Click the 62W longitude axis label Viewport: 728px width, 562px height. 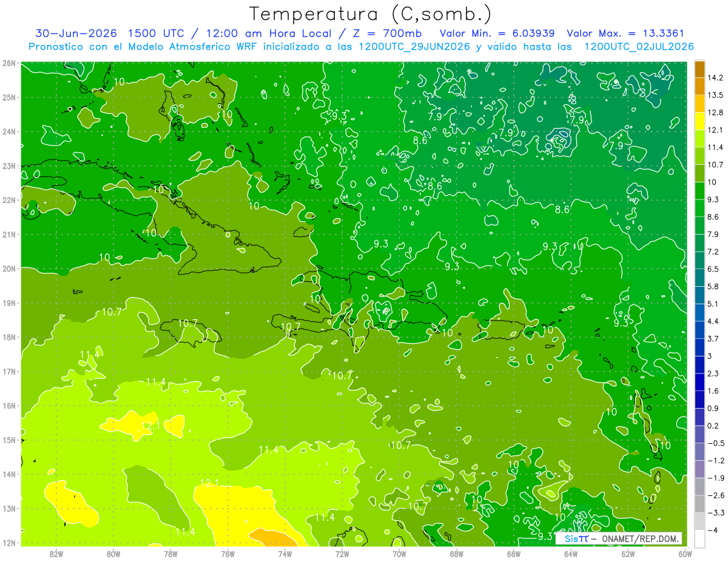[629, 554]
